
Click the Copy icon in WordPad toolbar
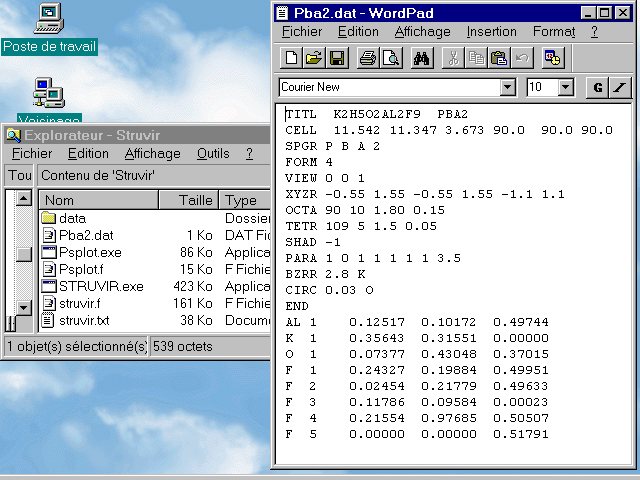tap(476, 58)
